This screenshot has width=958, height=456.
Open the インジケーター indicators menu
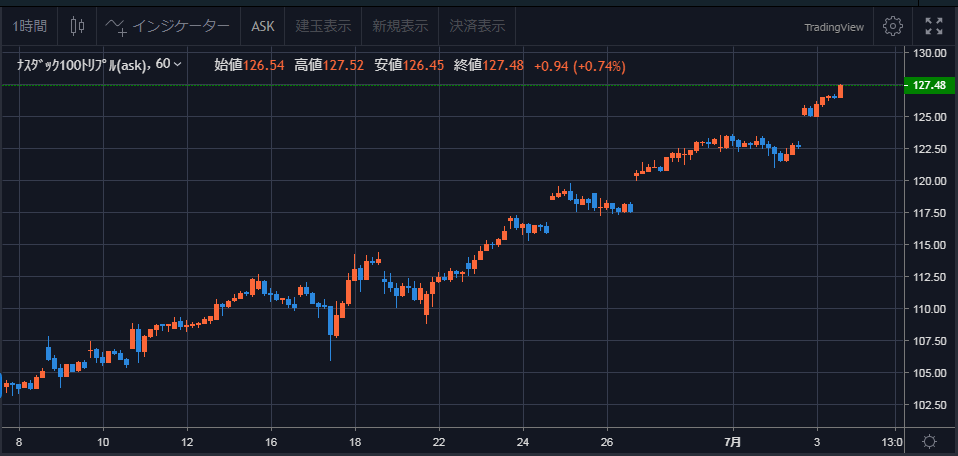[x=167, y=26]
